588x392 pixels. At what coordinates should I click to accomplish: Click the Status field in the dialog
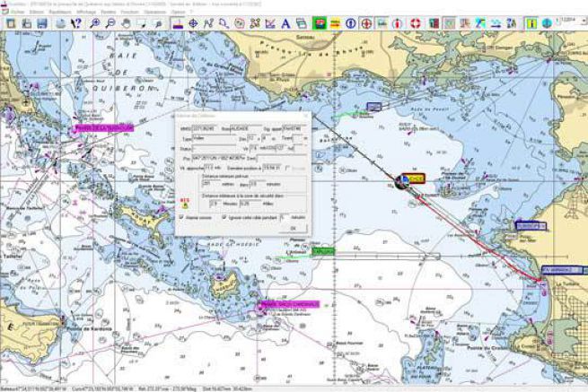[215, 149]
